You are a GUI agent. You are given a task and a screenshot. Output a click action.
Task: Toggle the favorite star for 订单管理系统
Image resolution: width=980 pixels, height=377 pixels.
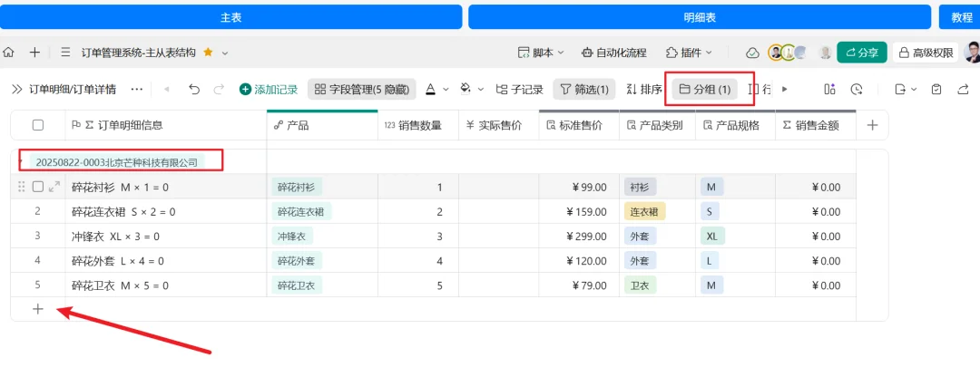coord(208,53)
